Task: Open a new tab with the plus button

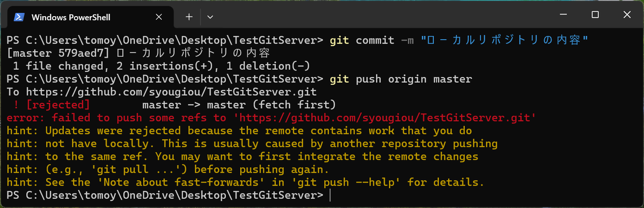Action: pos(189,17)
